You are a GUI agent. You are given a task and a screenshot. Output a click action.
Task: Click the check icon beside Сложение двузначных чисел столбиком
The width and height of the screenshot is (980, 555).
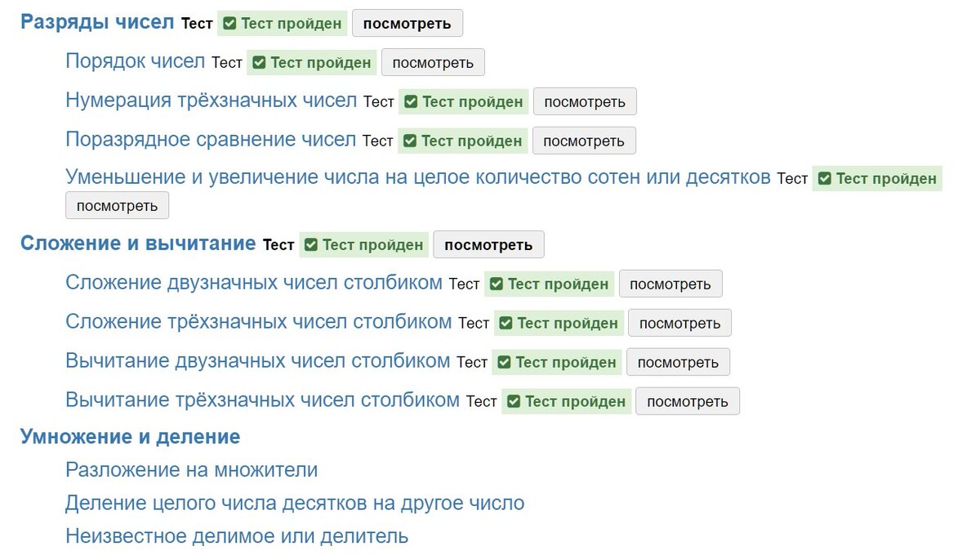click(497, 284)
